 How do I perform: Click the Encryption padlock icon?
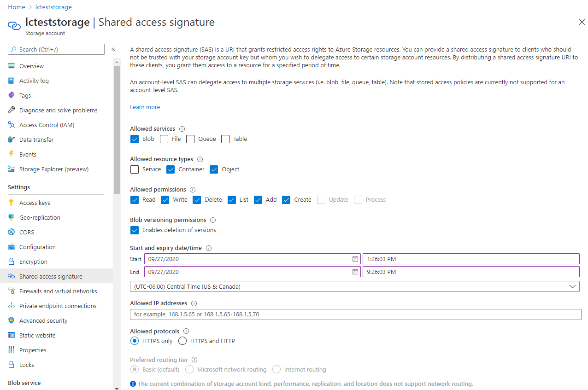coord(12,262)
